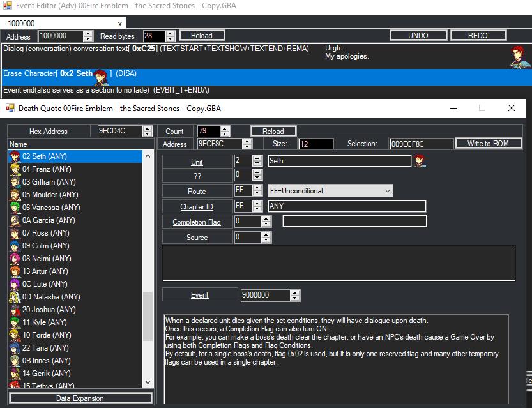The height and width of the screenshot is (408, 532).
Task: Click the Data Expansion button
Action: tap(80, 398)
